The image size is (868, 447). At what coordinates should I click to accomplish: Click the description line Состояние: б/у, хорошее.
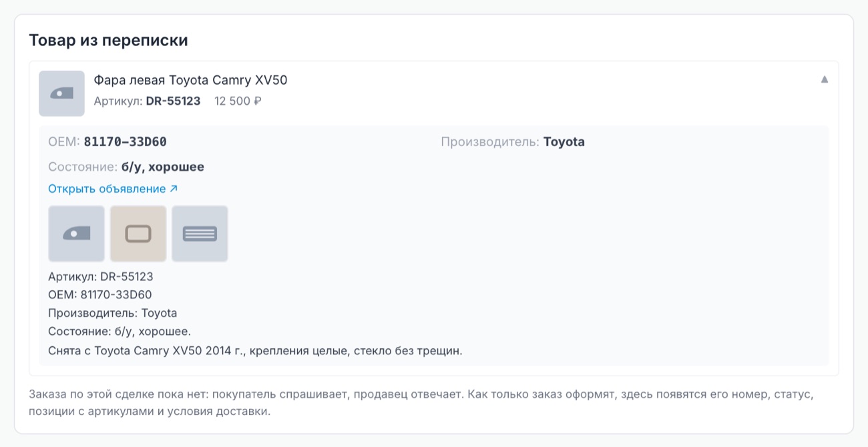pos(120,332)
